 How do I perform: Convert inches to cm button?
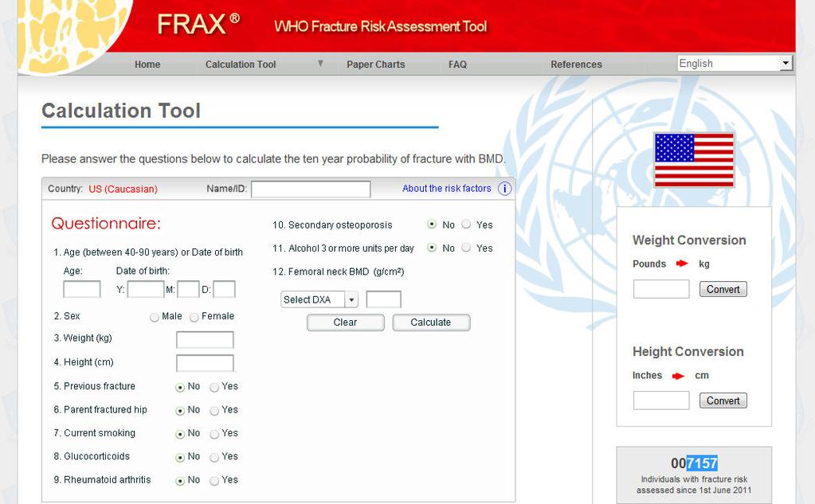pos(723,400)
